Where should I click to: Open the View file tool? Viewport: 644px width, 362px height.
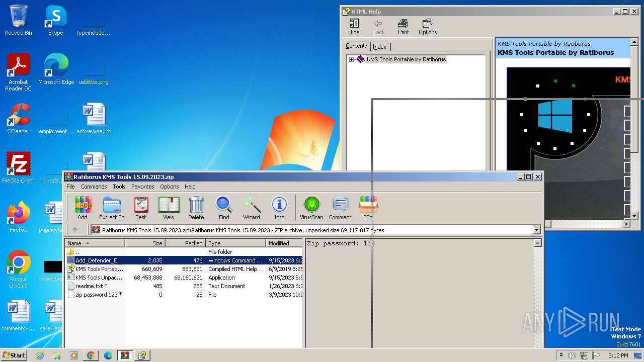(169, 208)
